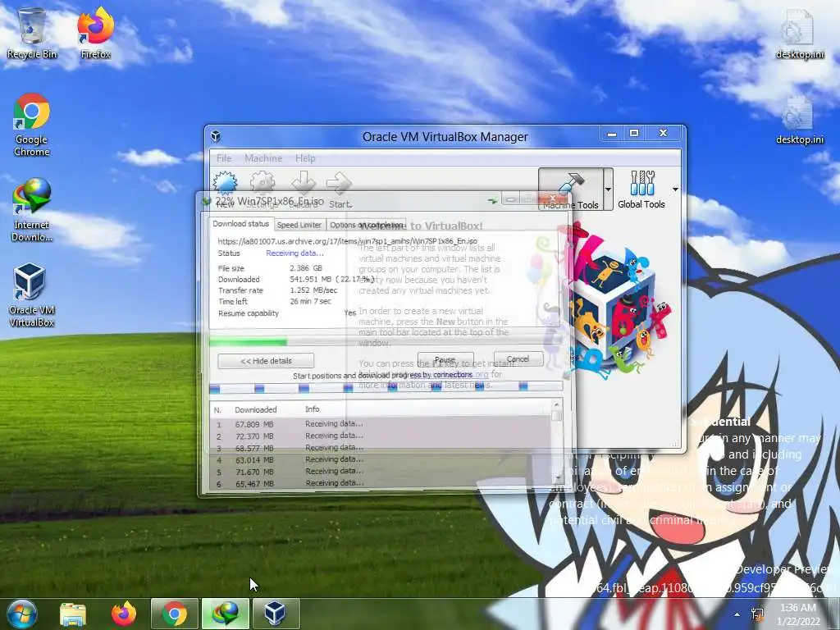Open the Help menu in VirtualBox Manager
840x630 pixels.
[x=305, y=158]
